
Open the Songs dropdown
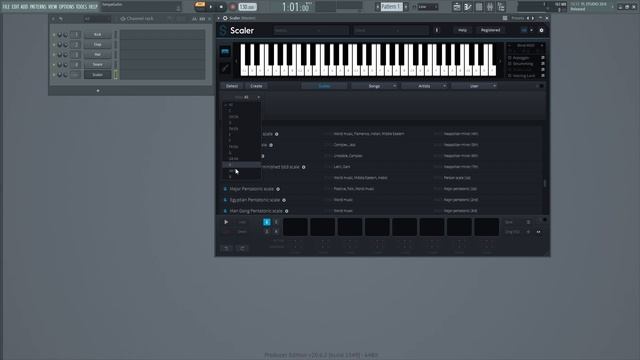pyautogui.click(x=374, y=86)
